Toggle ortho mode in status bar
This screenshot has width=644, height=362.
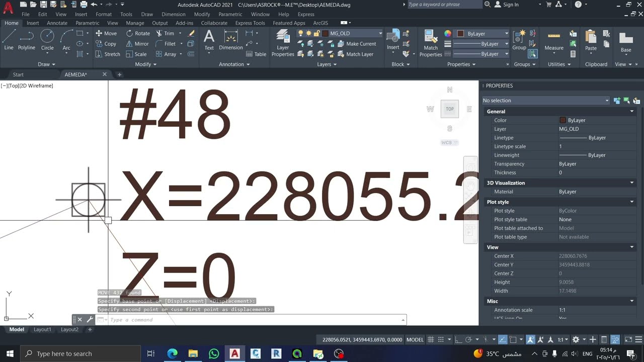pyautogui.click(x=458, y=340)
